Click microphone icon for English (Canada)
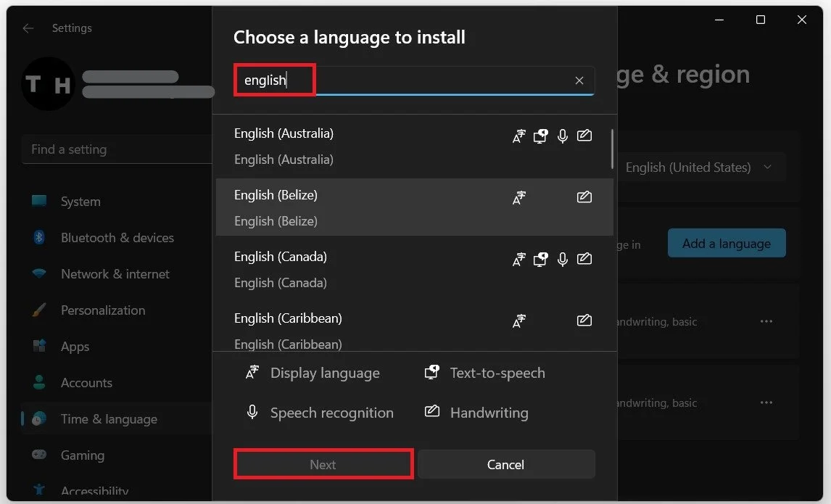This screenshot has height=504, width=831. (x=563, y=258)
